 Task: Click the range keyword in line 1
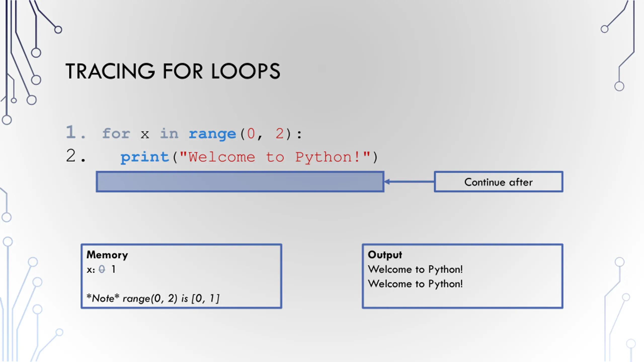click(213, 133)
